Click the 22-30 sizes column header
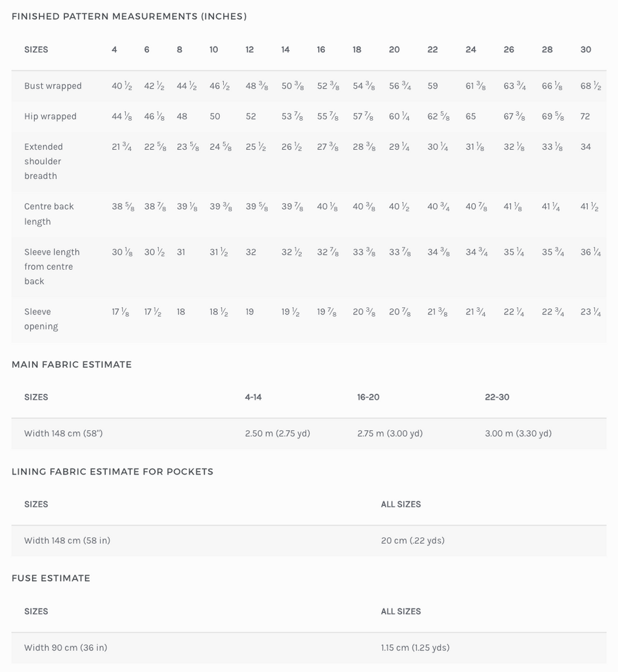Image resolution: width=618 pixels, height=672 pixels. click(x=497, y=397)
